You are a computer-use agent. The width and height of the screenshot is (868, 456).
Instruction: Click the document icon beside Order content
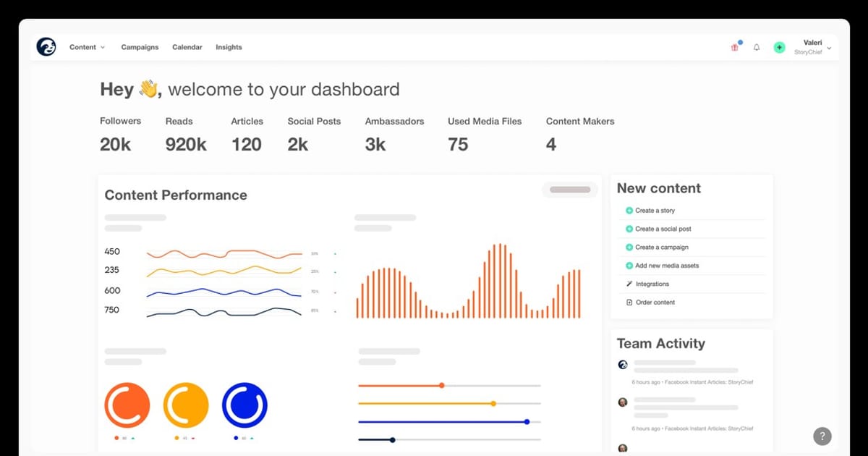coord(629,303)
